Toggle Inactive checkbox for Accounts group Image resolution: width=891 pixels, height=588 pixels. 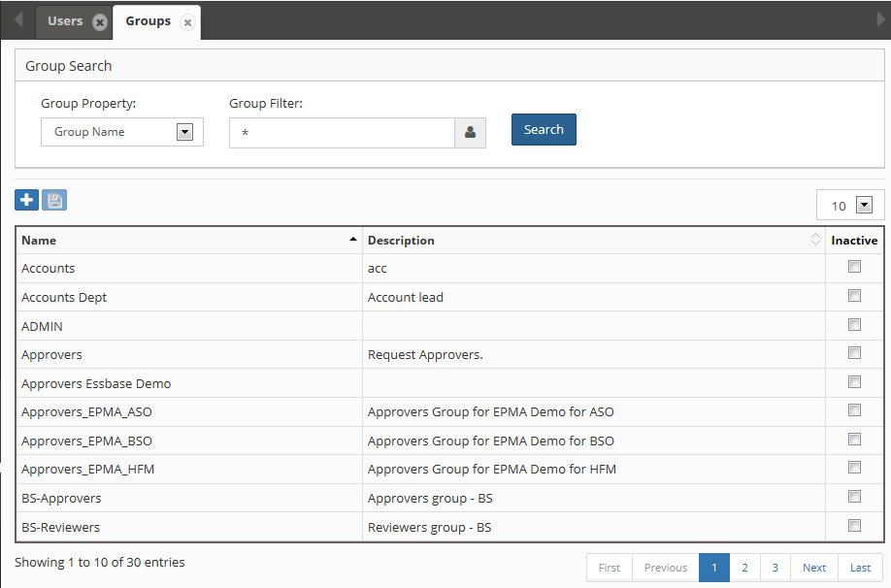click(x=854, y=267)
